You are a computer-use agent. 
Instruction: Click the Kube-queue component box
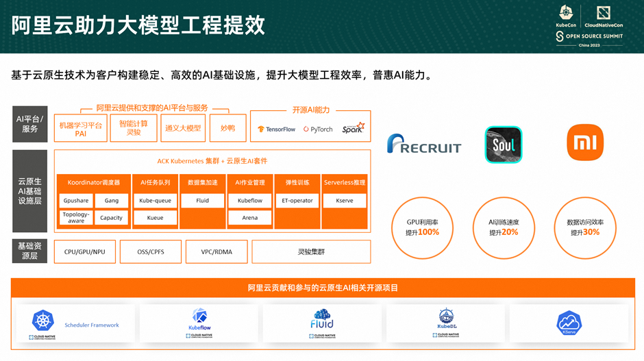point(156,201)
